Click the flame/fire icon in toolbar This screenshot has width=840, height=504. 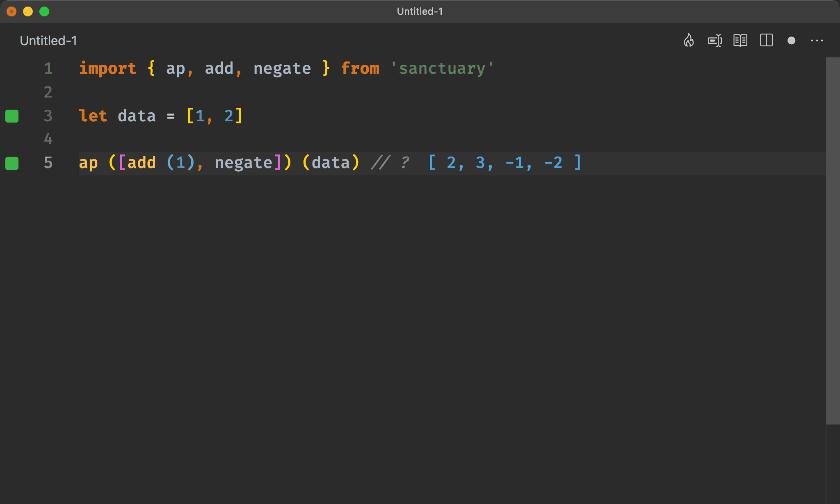689,40
